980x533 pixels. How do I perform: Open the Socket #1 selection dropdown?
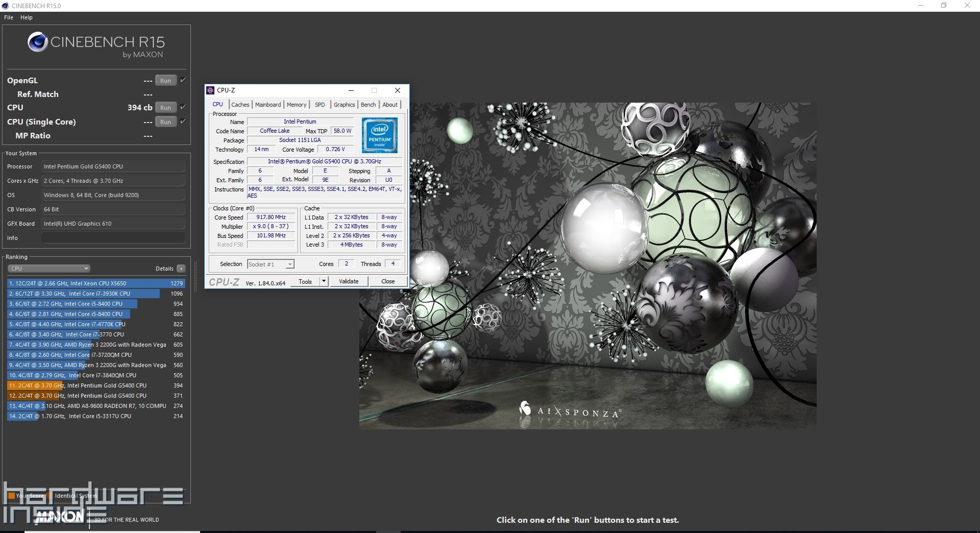pyautogui.click(x=271, y=264)
